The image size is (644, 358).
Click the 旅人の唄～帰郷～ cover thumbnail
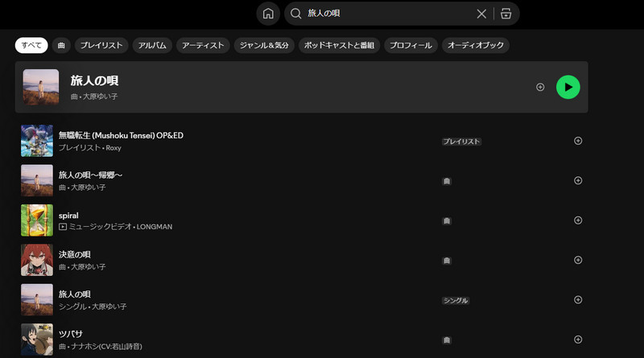click(37, 181)
